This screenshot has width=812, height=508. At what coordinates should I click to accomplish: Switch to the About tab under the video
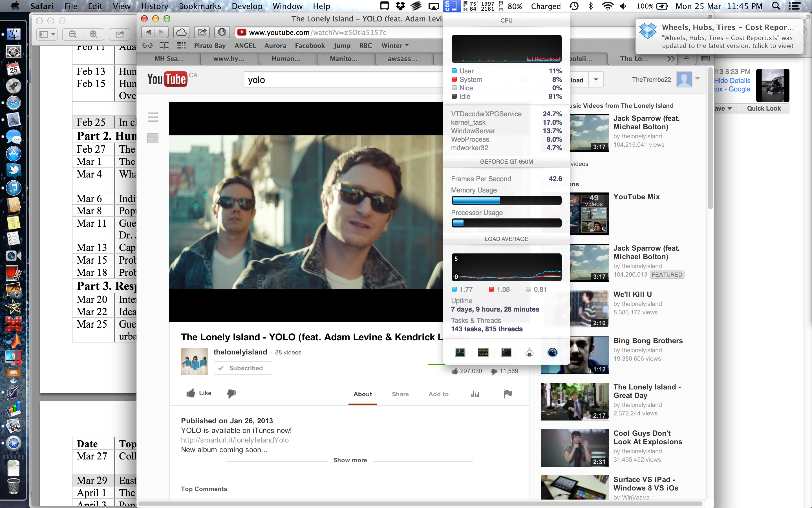tap(362, 394)
